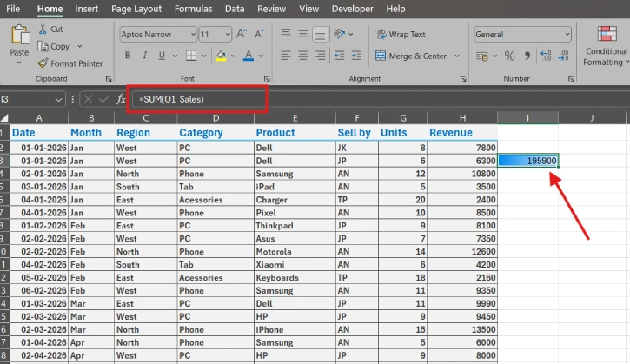Open Font dialog launcher
Image resolution: width=630 pixels, height=364 pixels.
click(x=267, y=79)
